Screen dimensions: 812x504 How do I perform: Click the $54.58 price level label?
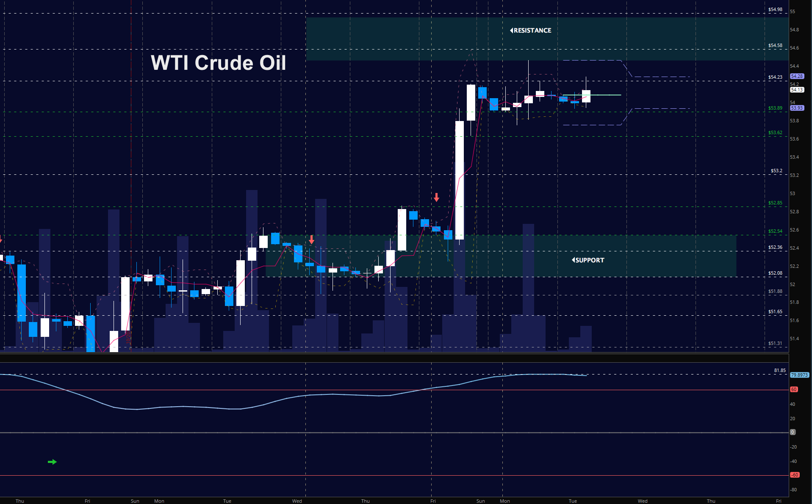pyautogui.click(x=775, y=45)
